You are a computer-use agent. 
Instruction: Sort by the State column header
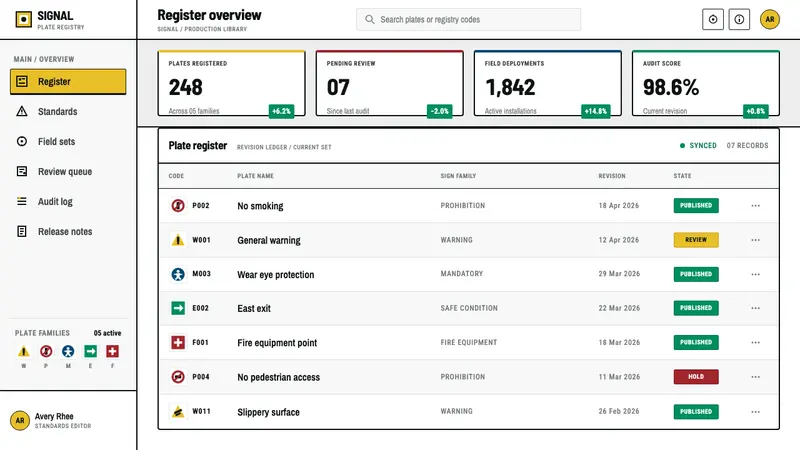tap(682, 176)
